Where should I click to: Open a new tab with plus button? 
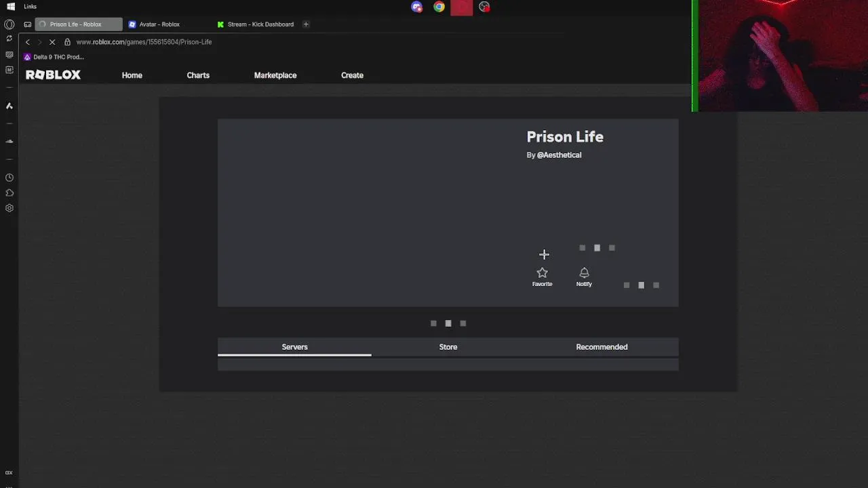(x=306, y=24)
